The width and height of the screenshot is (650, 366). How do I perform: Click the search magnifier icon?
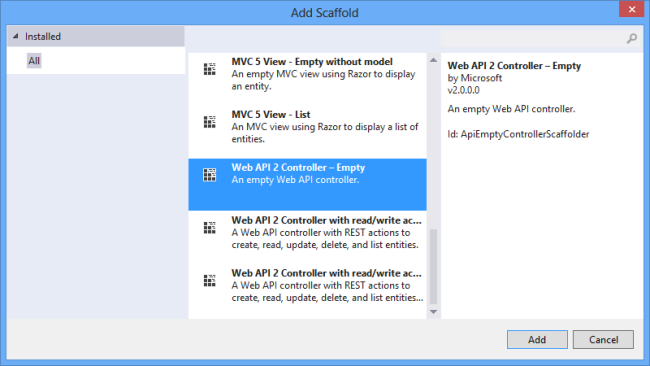(x=631, y=39)
